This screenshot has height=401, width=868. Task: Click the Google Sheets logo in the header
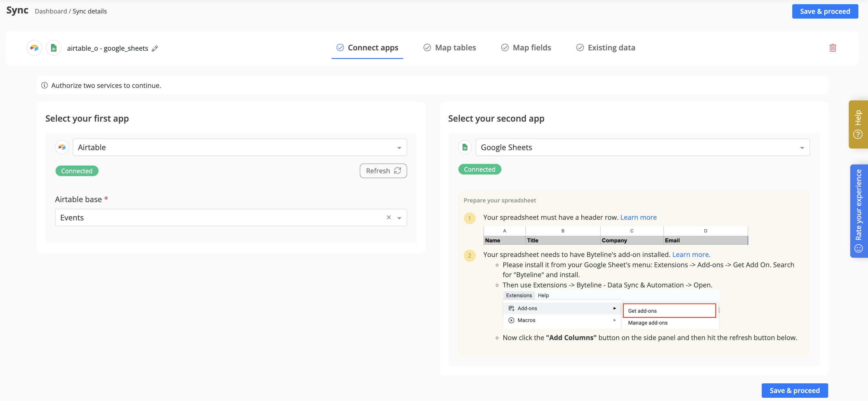[54, 48]
